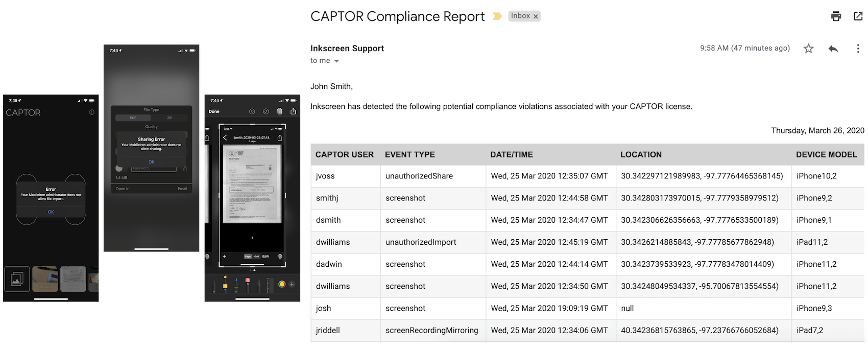Tap share icon beside jsmith document title
868x347 pixels.
(x=280, y=137)
